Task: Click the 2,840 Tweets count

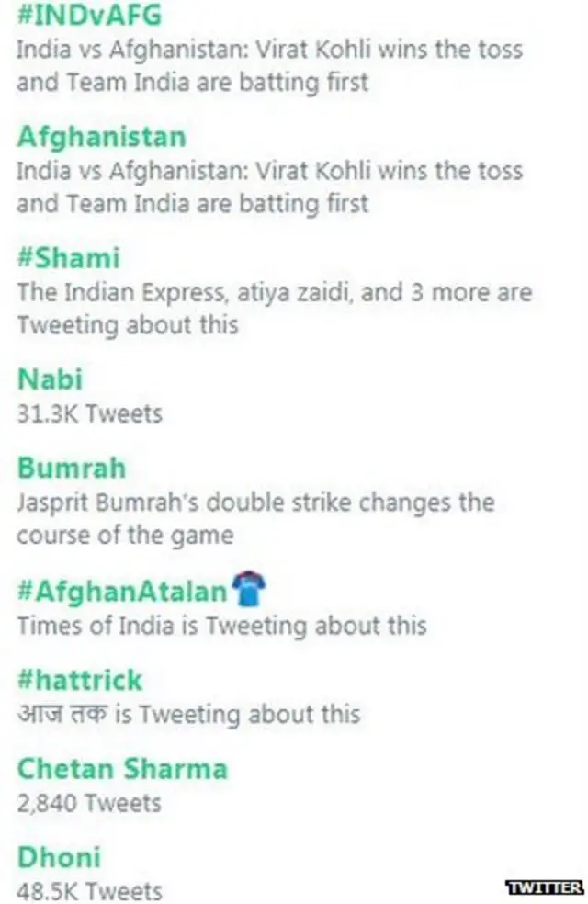Action: pyautogui.click(x=89, y=803)
